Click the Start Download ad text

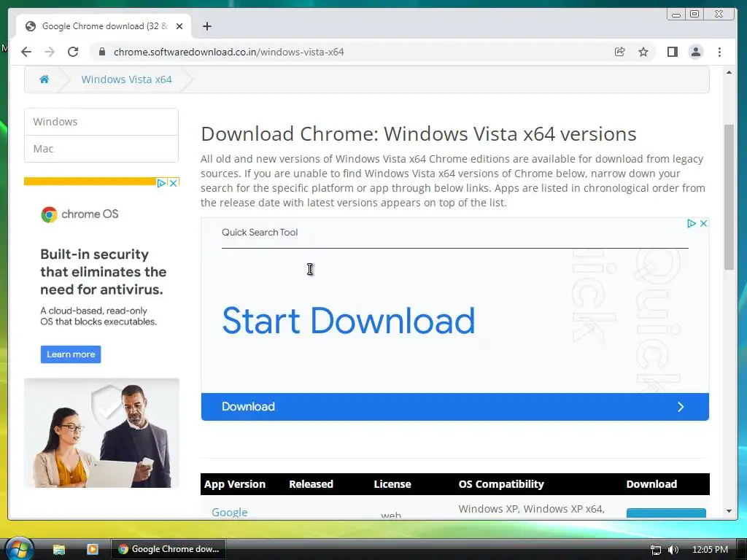coord(348,321)
